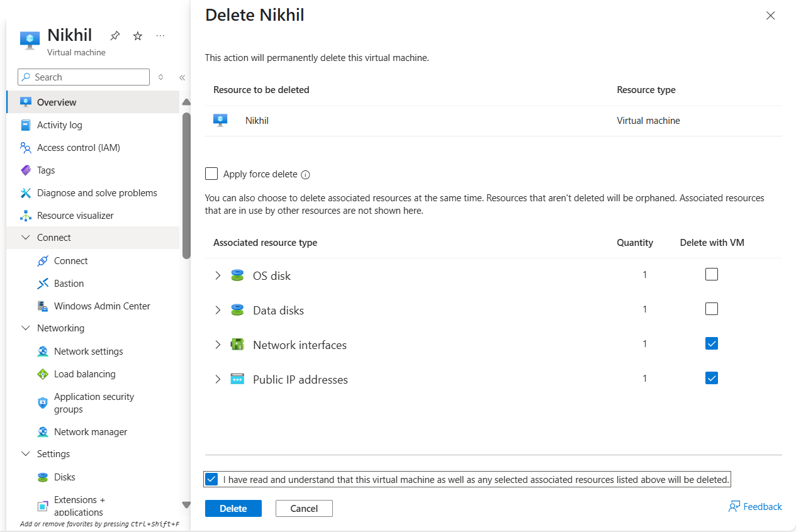The height and width of the screenshot is (532, 796).
Task: Click the Connect plug icon
Action: click(x=43, y=261)
